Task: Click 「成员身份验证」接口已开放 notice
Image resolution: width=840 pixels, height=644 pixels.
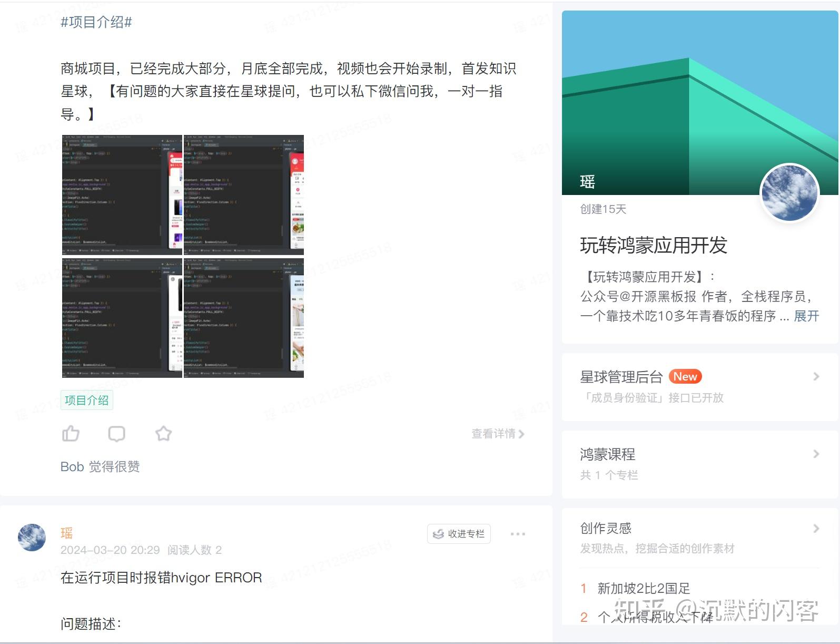Action: [652, 398]
